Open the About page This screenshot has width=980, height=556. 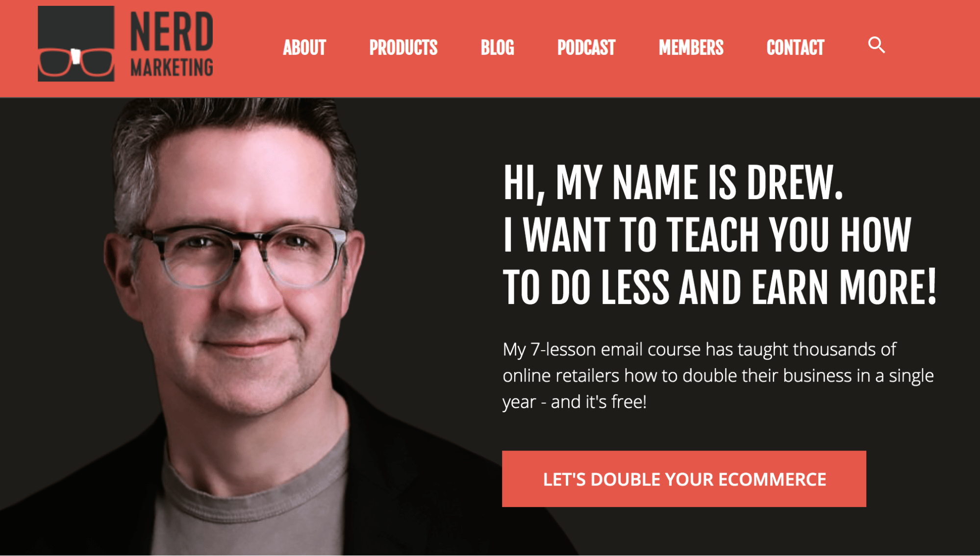[x=304, y=48]
